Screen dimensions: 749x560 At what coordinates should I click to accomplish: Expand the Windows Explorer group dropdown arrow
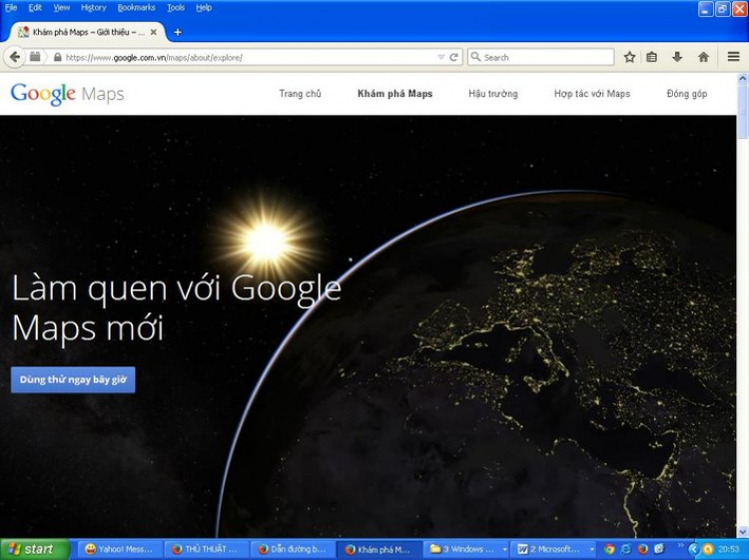(x=504, y=549)
